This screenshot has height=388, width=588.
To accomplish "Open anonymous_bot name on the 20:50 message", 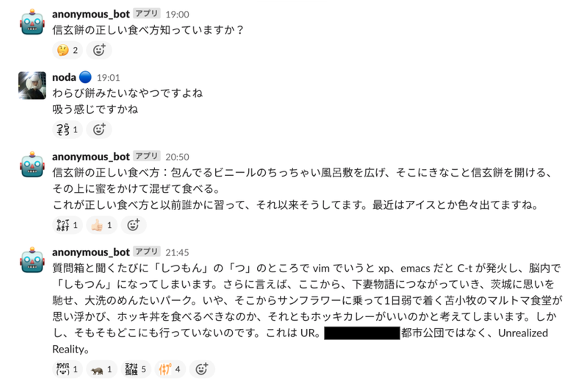I will pyautogui.click(x=91, y=157).
